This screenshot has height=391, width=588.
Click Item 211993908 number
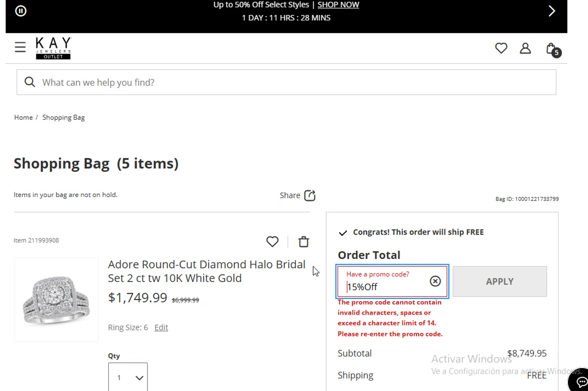pos(36,241)
